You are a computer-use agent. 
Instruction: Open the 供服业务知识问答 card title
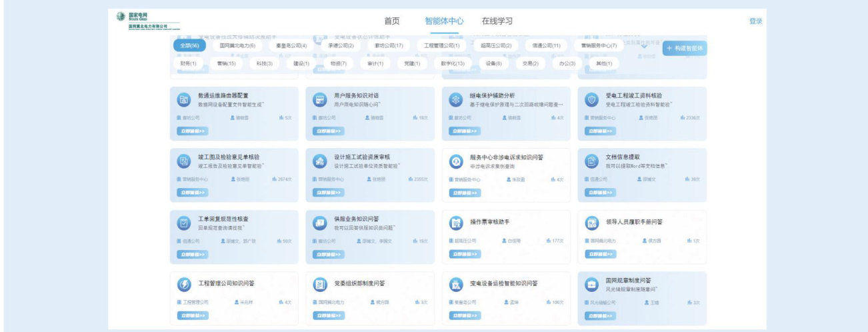click(x=357, y=219)
